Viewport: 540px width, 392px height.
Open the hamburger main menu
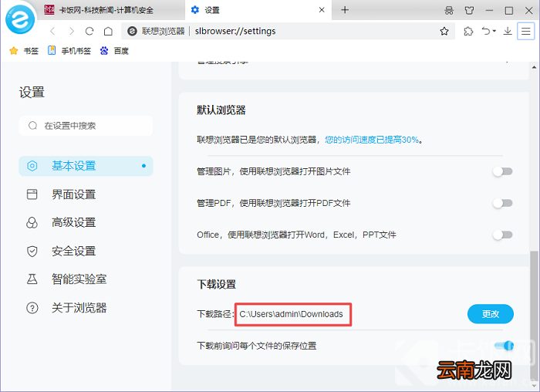(525, 32)
